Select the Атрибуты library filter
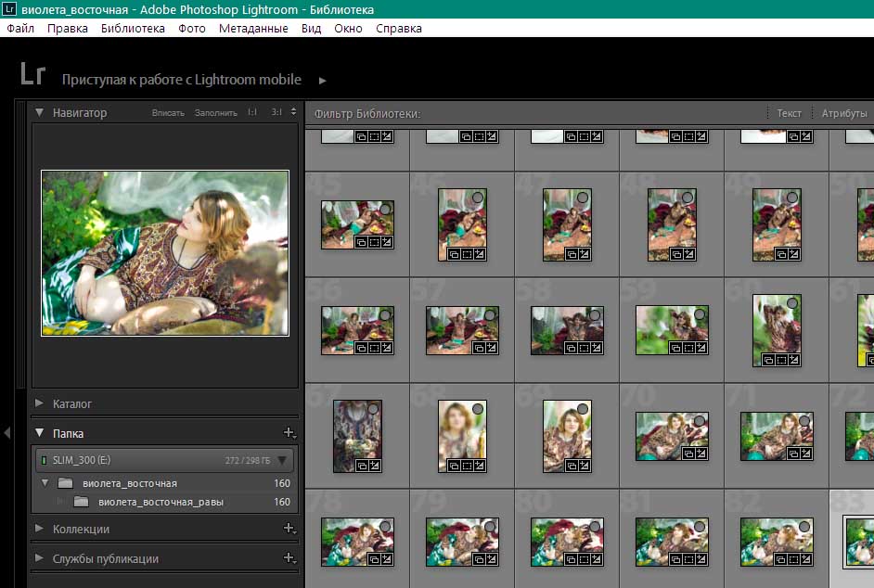Screen dimensions: 874x588 click(x=843, y=113)
